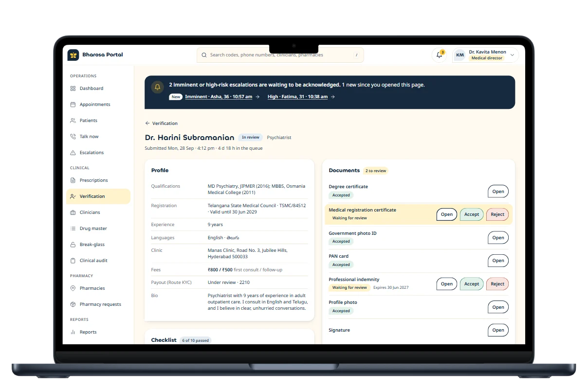Accept the Medical registration certificate

[x=472, y=214]
